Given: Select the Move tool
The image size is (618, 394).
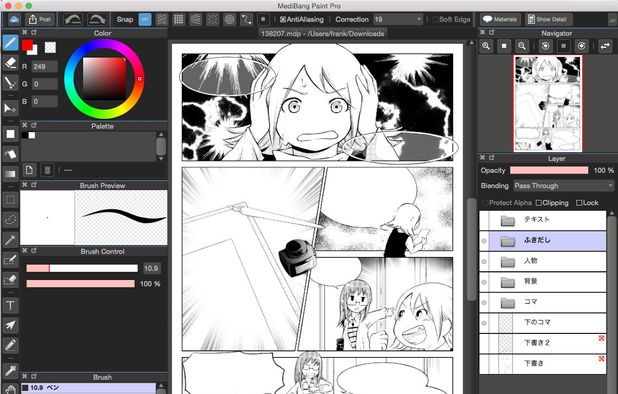Looking at the screenshot, I should click(10, 108).
